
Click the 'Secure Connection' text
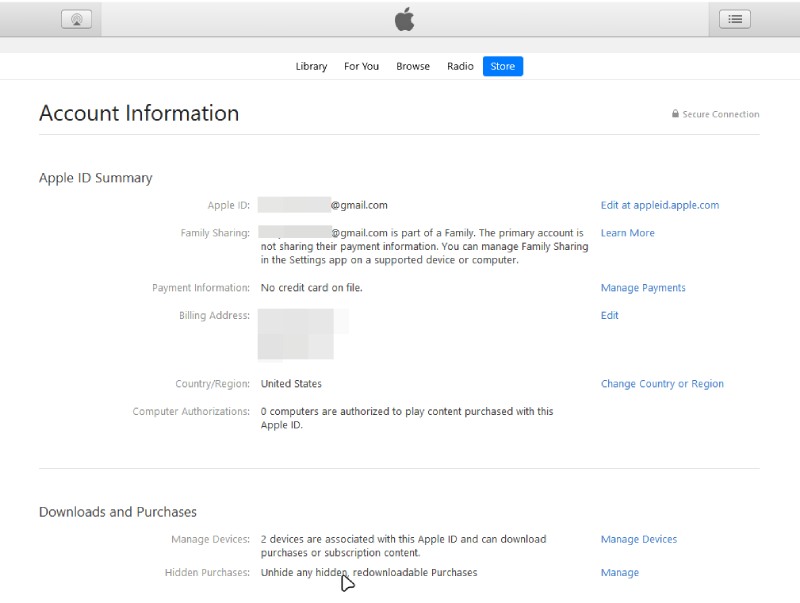click(721, 114)
